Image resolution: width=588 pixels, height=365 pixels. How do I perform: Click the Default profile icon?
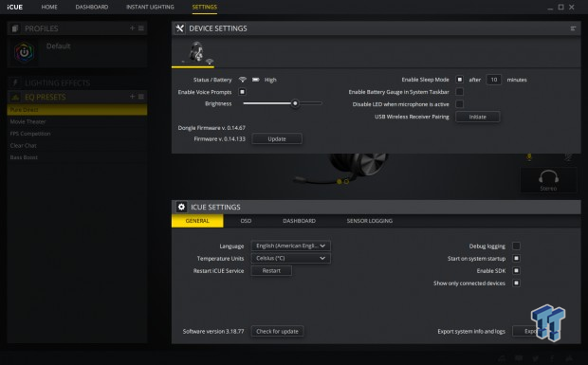pyautogui.click(x=25, y=52)
